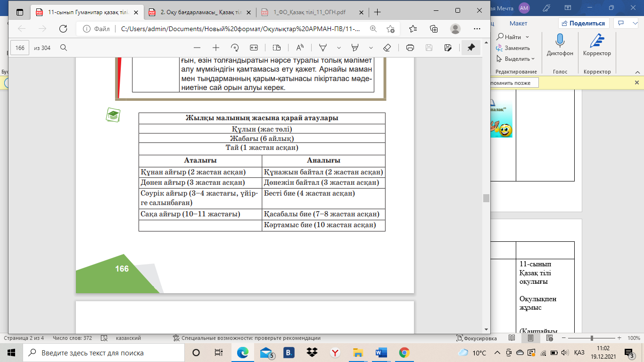The width and height of the screenshot is (644, 362).
Task: Start Read aloud for the PDF
Action: (x=300, y=48)
